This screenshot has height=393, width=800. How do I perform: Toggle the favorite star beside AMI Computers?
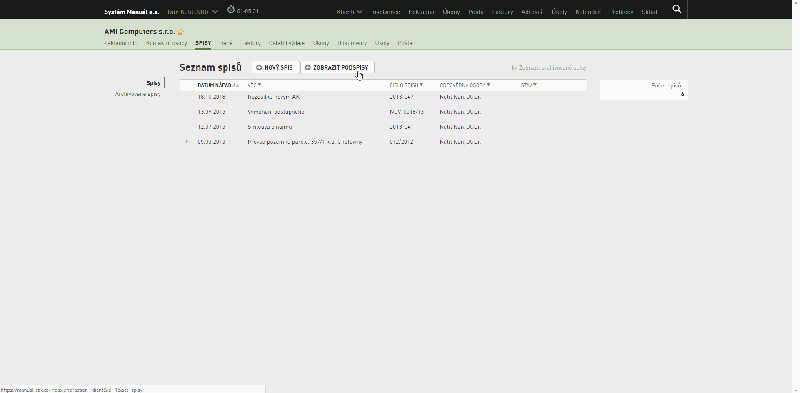[x=180, y=32]
